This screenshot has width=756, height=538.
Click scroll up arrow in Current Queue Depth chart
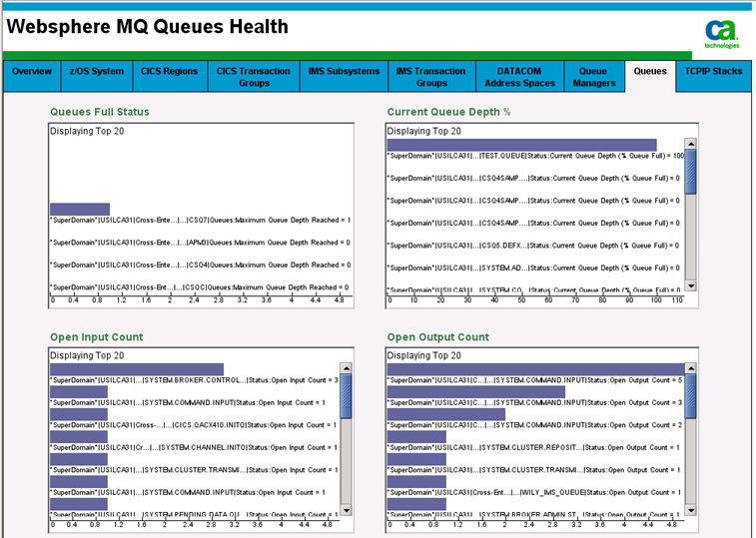click(690, 145)
